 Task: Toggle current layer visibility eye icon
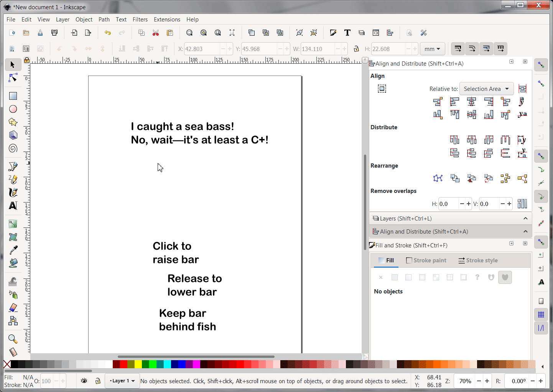pyautogui.click(x=84, y=381)
